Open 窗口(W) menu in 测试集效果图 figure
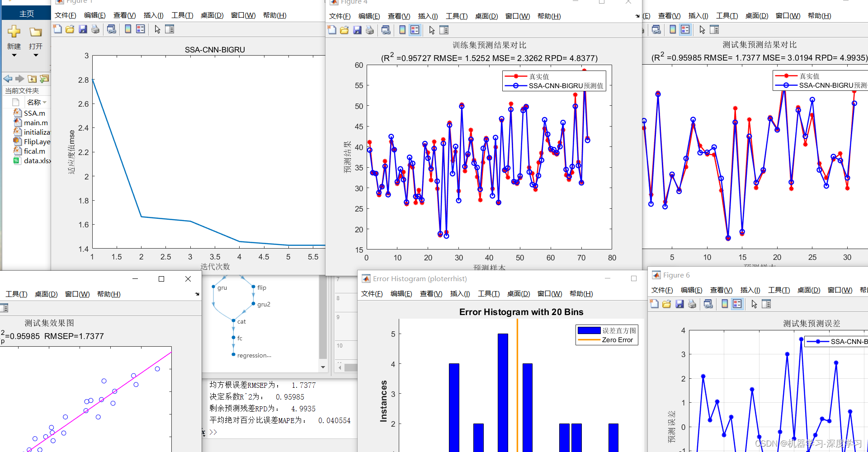868x452 pixels. (77, 294)
